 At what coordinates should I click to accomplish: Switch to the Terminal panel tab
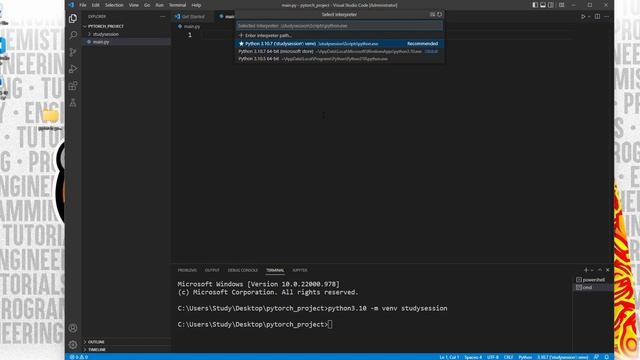275,270
